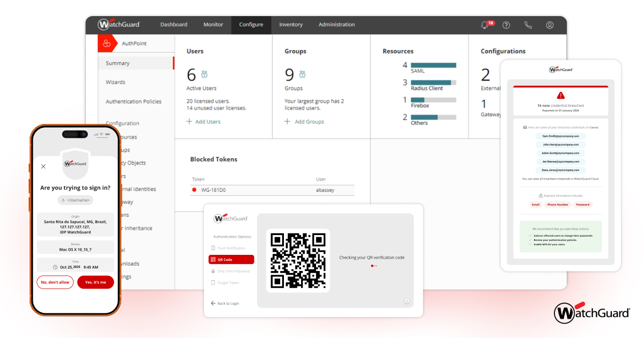
Task: Click the red status dot for WG-181D0
Action: point(194,190)
